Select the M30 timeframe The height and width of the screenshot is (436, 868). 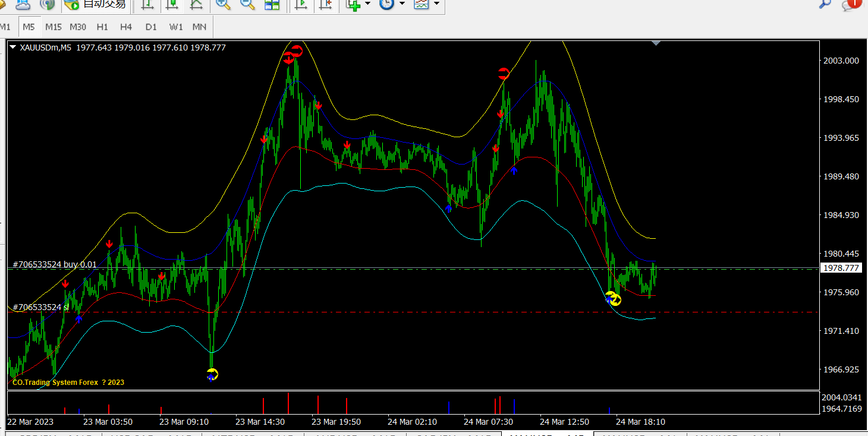[x=78, y=27]
